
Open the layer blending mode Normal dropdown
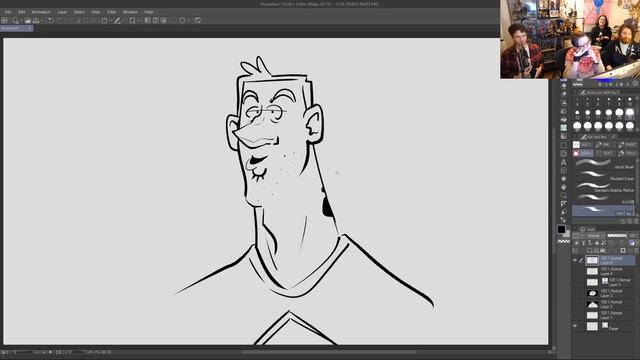596,236
